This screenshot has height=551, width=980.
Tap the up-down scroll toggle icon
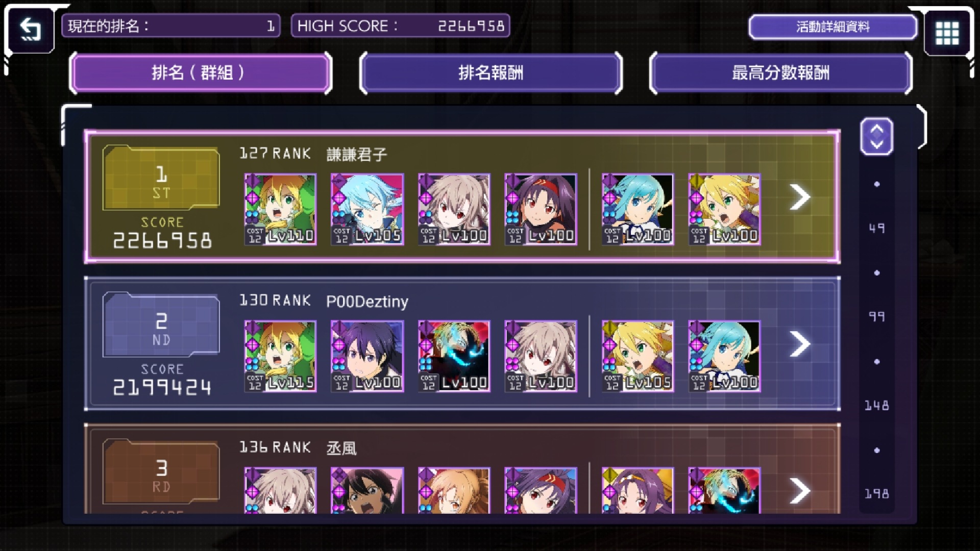pos(876,136)
